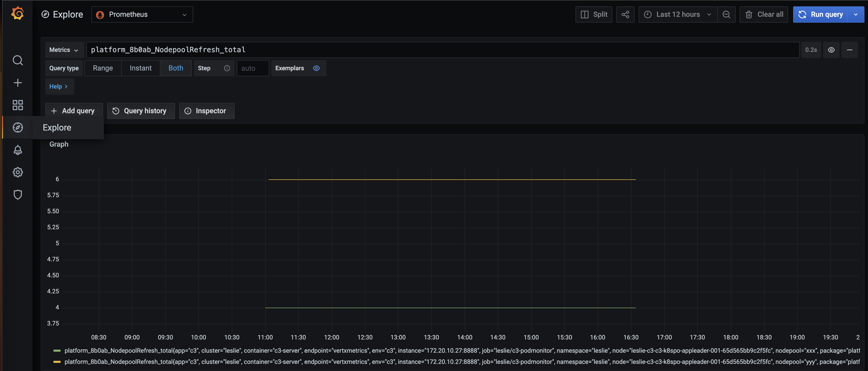
Task: Open the Metrics browser dropdown
Action: [64, 50]
